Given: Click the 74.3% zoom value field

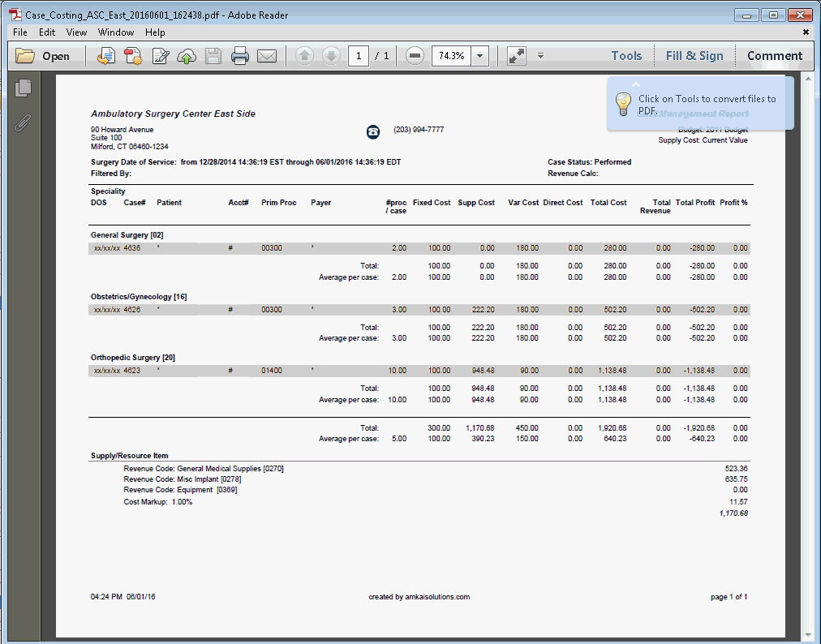Looking at the screenshot, I should click(451, 55).
